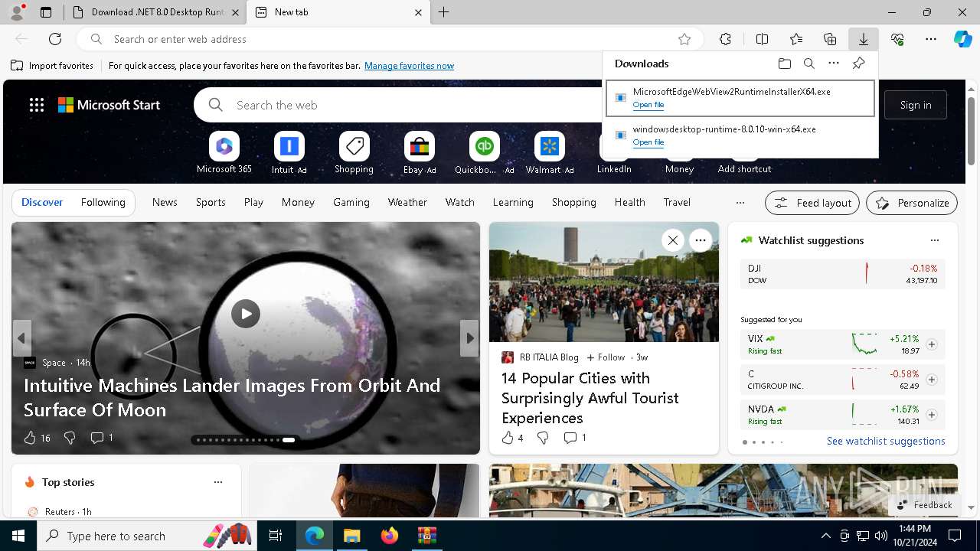The width and height of the screenshot is (980, 551).
Task: Open the Edge profile icon
Action: point(17,12)
